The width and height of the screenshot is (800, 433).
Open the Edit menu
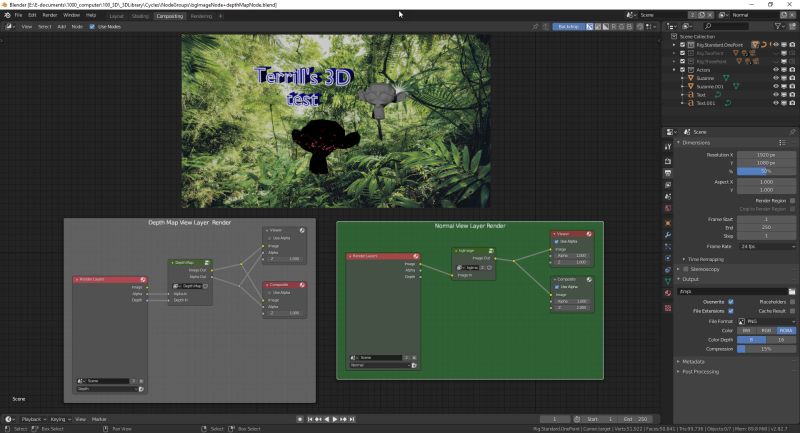32,15
